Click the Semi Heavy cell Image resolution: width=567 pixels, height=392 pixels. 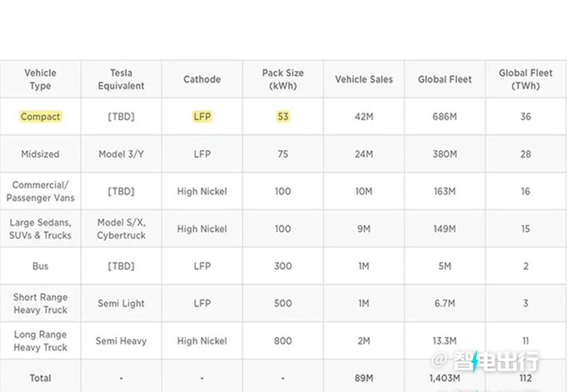click(121, 340)
